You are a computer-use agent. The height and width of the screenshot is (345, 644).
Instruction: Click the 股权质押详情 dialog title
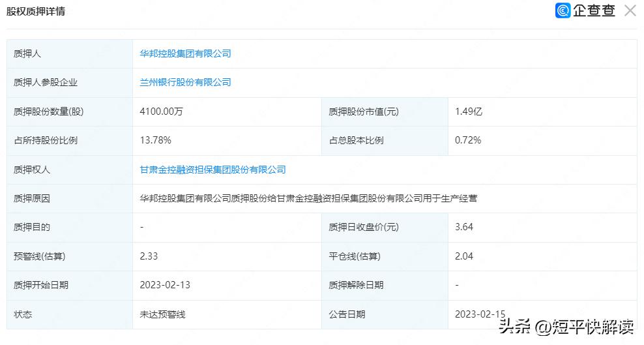(x=36, y=11)
